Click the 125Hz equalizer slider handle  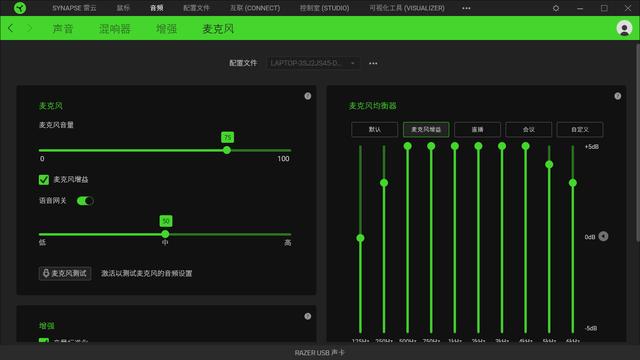pyautogui.click(x=360, y=238)
